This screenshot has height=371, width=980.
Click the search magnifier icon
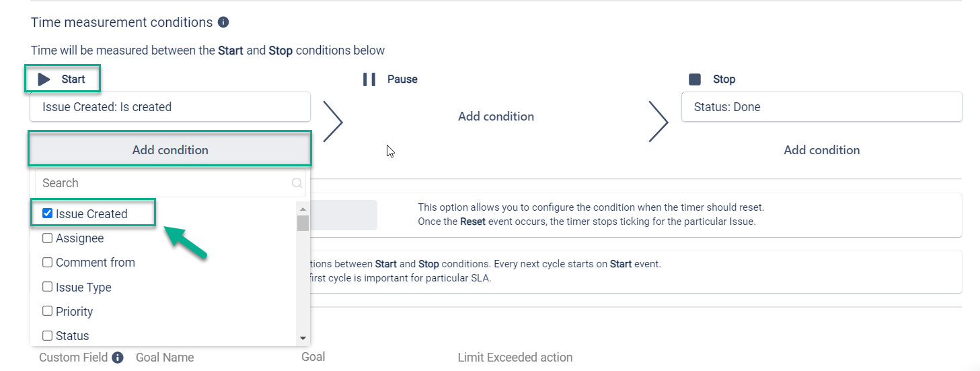point(297,183)
